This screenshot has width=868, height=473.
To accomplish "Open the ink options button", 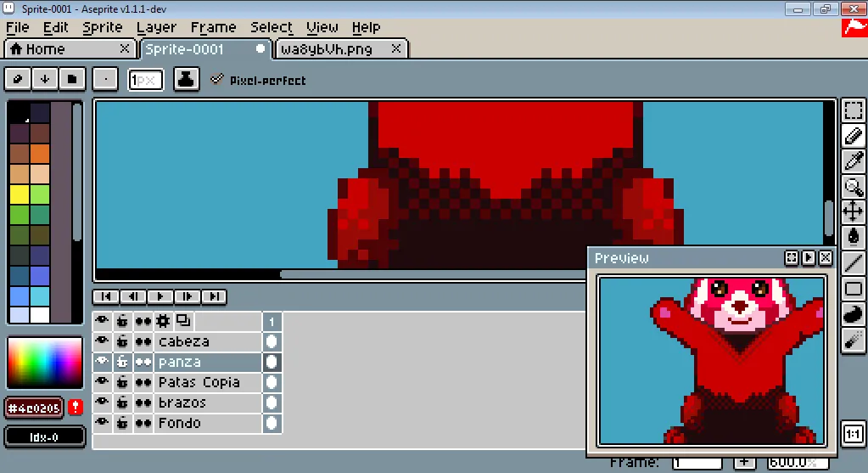I will [186, 79].
